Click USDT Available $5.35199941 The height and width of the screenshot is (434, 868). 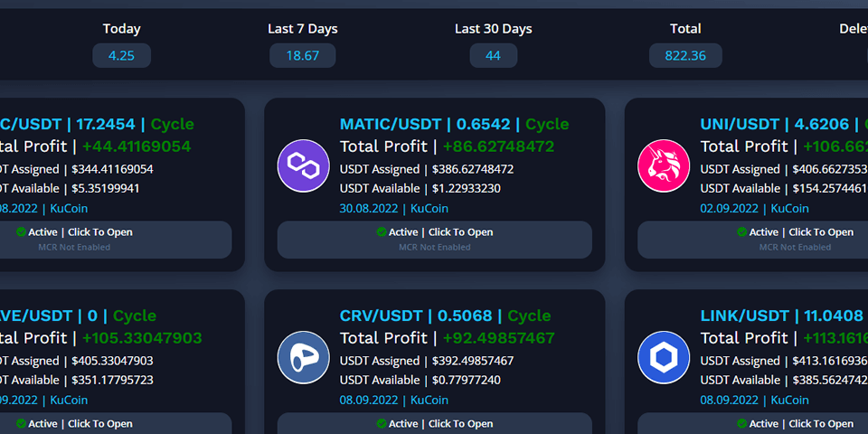tap(70, 189)
